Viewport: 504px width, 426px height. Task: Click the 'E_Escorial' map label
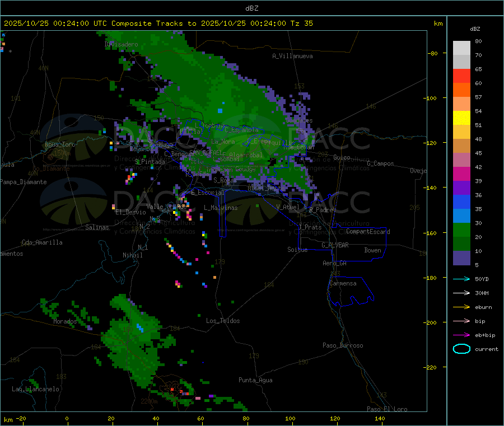208,193
